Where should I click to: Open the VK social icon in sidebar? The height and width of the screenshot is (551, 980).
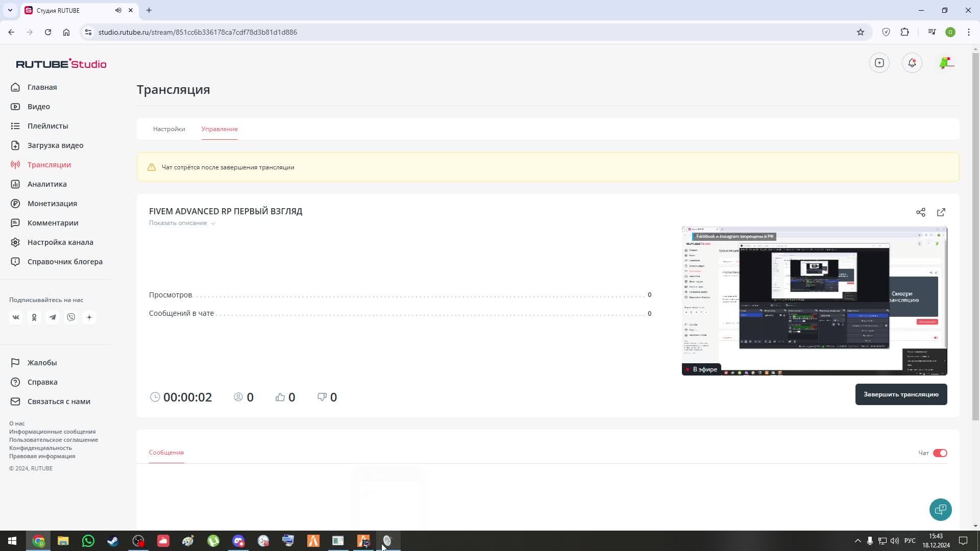15,317
